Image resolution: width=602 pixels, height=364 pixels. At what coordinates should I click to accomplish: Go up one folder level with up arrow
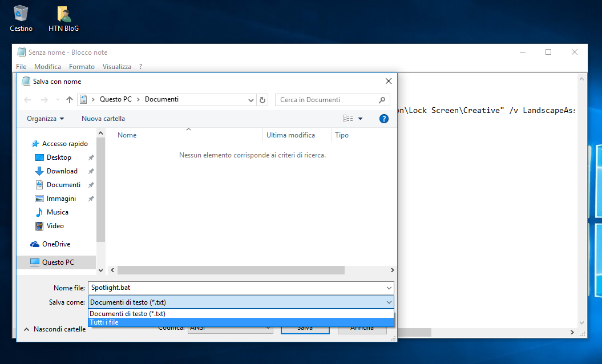[x=70, y=100]
